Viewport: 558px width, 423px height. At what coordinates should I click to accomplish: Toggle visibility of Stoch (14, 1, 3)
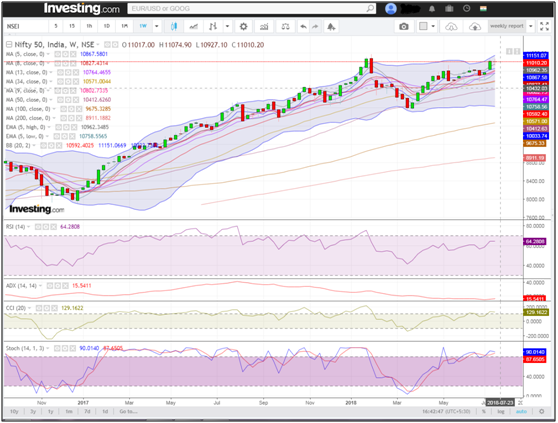click(x=57, y=348)
